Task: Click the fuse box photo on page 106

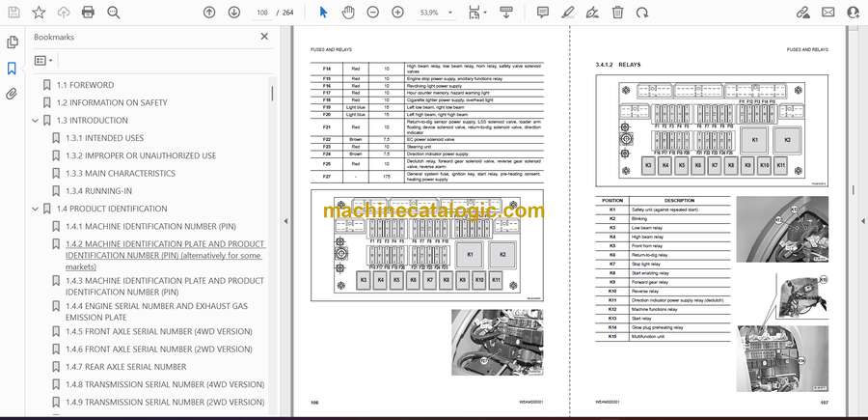Action: 497,342
